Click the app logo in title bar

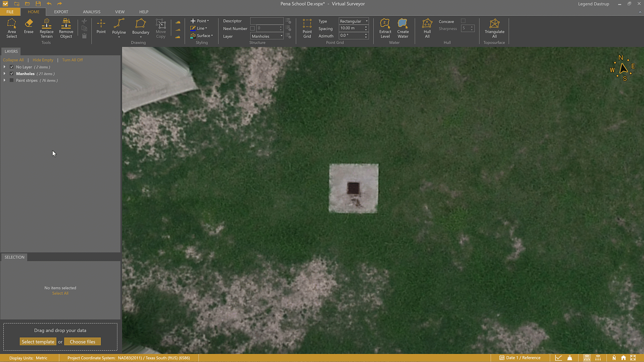coord(5,4)
